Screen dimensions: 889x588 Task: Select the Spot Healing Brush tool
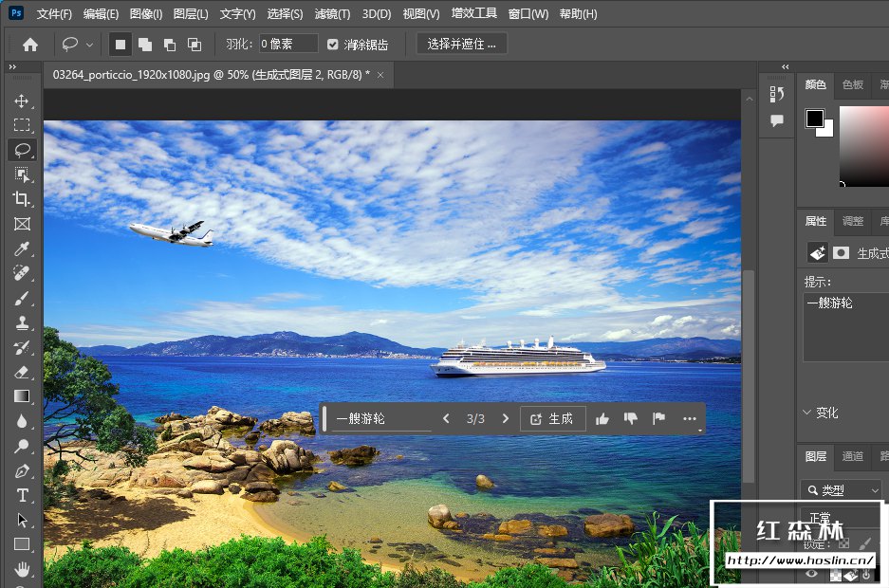[x=22, y=273]
